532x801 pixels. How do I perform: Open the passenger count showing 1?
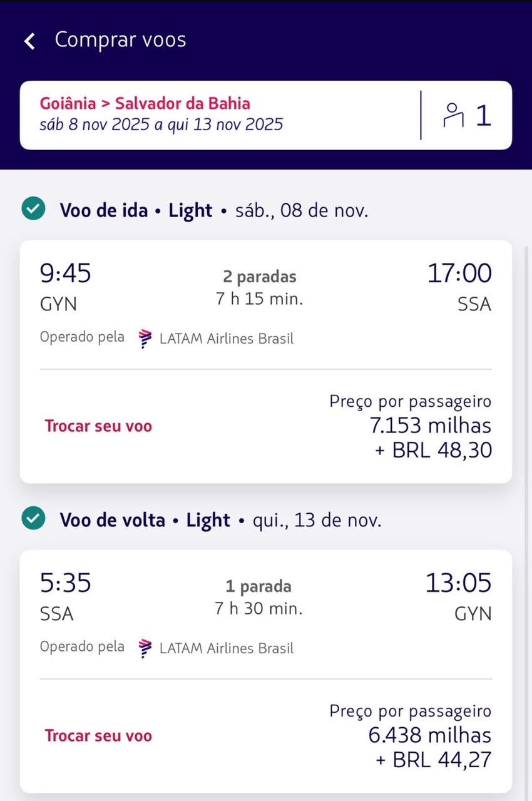coord(483,115)
